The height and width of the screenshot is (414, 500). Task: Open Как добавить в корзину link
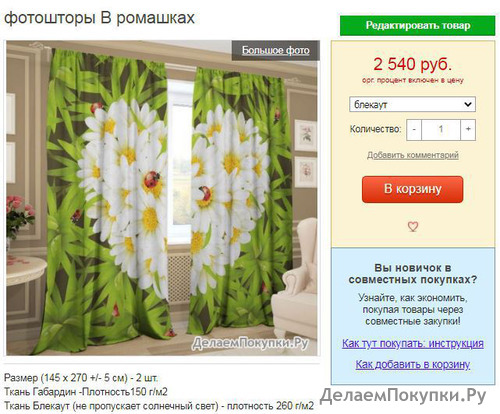(413, 364)
